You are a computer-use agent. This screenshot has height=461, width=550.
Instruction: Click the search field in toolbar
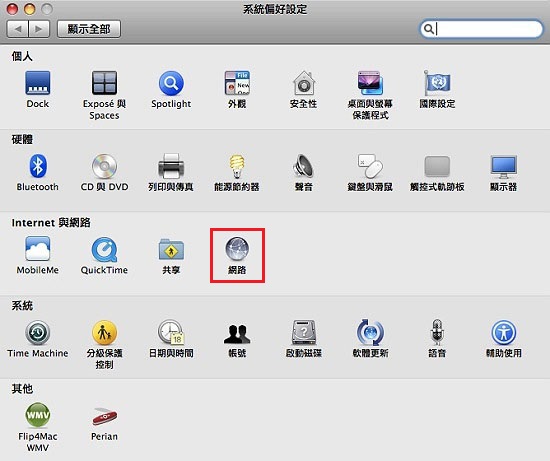[x=481, y=29]
